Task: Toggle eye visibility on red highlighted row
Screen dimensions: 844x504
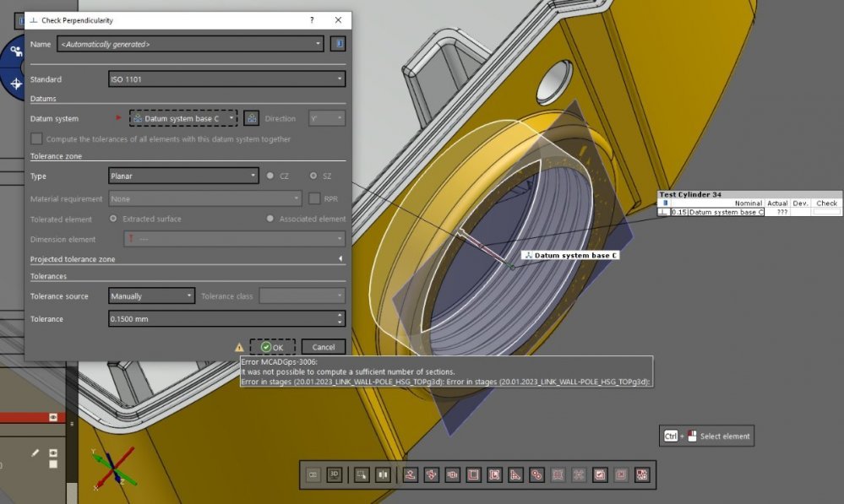Action: click(x=53, y=417)
